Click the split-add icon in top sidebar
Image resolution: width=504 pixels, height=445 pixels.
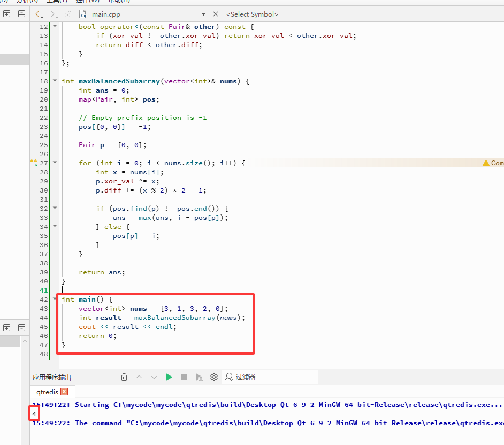click(7, 13)
